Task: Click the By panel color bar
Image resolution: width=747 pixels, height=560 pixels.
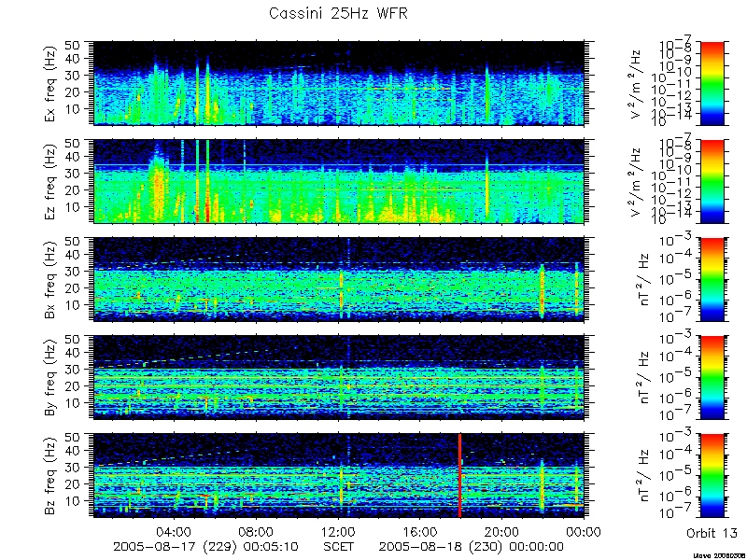Action: (x=712, y=378)
